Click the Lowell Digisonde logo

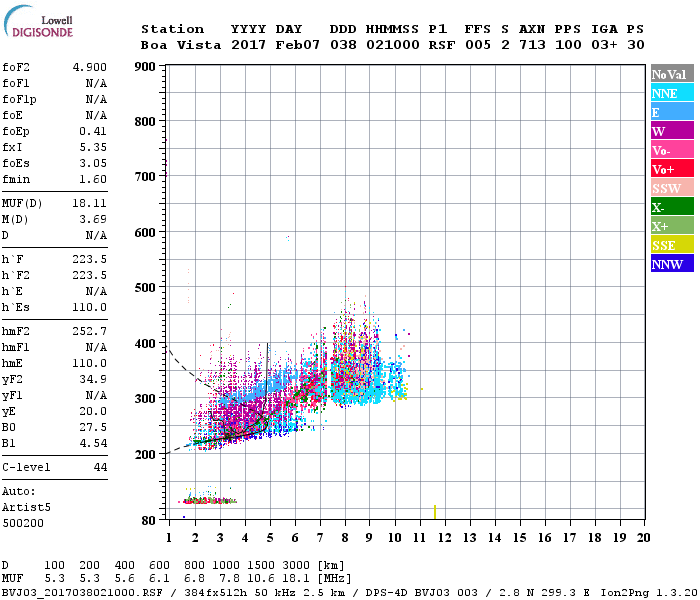point(38,21)
